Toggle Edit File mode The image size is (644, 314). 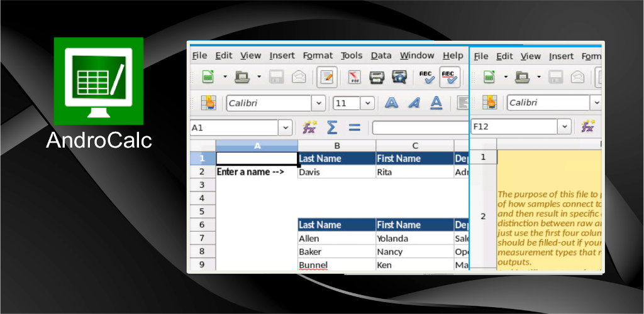[x=327, y=77]
